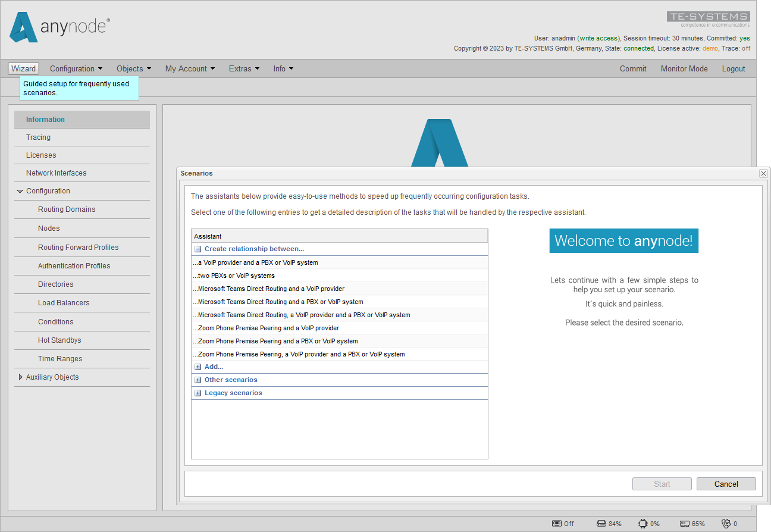Screen dimensions: 771x532
Task: Select 'Zoom Phone Premise Peering and a PBX or VoIP system'
Action: click(340, 341)
